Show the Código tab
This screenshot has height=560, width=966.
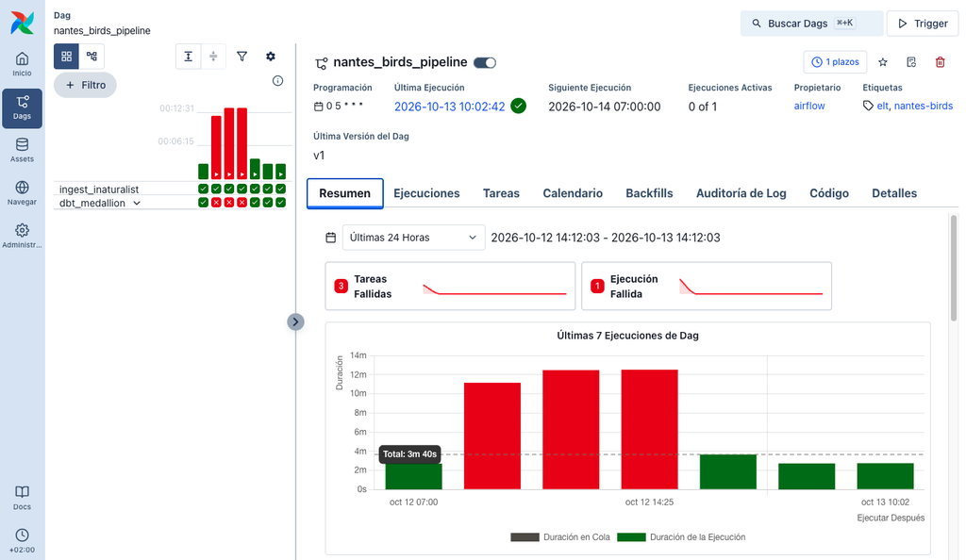coord(829,193)
